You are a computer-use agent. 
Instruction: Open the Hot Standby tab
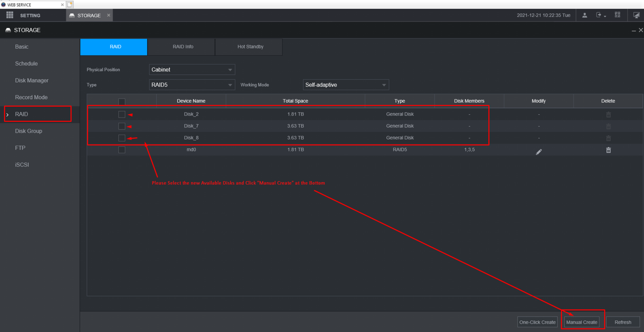[250, 47]
